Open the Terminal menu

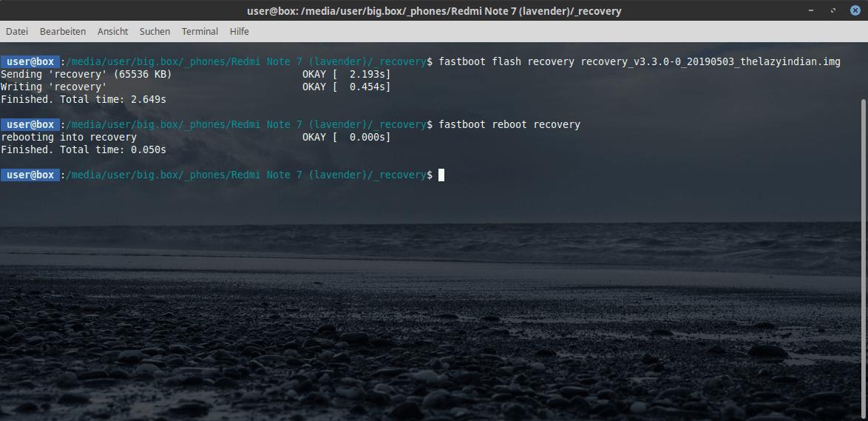200,32
